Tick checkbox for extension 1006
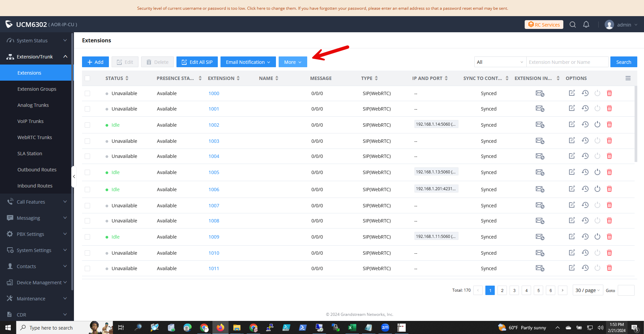 pyautogui.click(x=87, y=190)
